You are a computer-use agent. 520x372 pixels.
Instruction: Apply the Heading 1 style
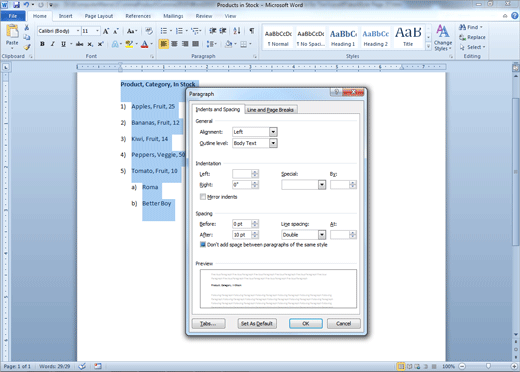pos(343,38)
